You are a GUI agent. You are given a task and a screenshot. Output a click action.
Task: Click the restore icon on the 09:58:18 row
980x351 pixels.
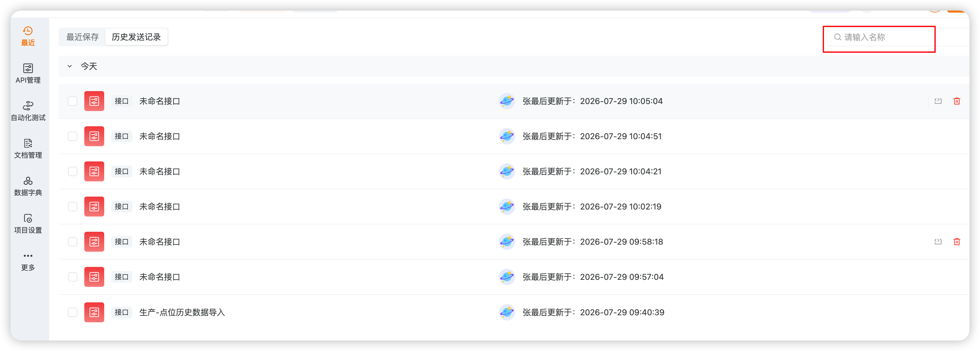[938, 242]
